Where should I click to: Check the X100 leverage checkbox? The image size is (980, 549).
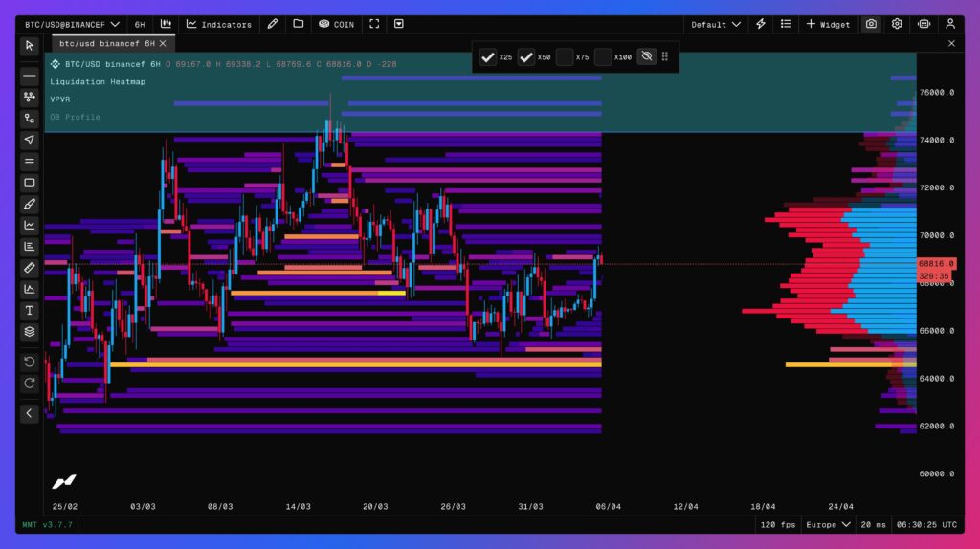pos(603,57)
